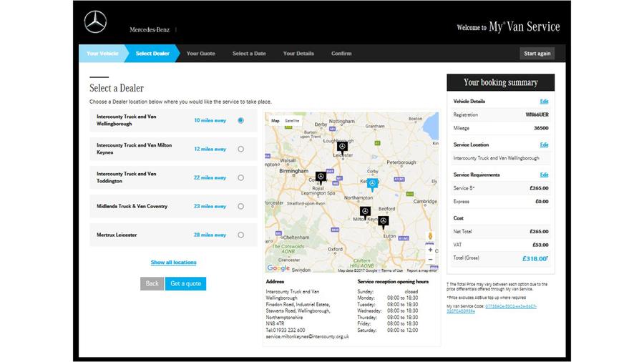Viewport: 644px width, 362px height.
Task: Switch map to Satellite view
Action: [x=292, y=121]
